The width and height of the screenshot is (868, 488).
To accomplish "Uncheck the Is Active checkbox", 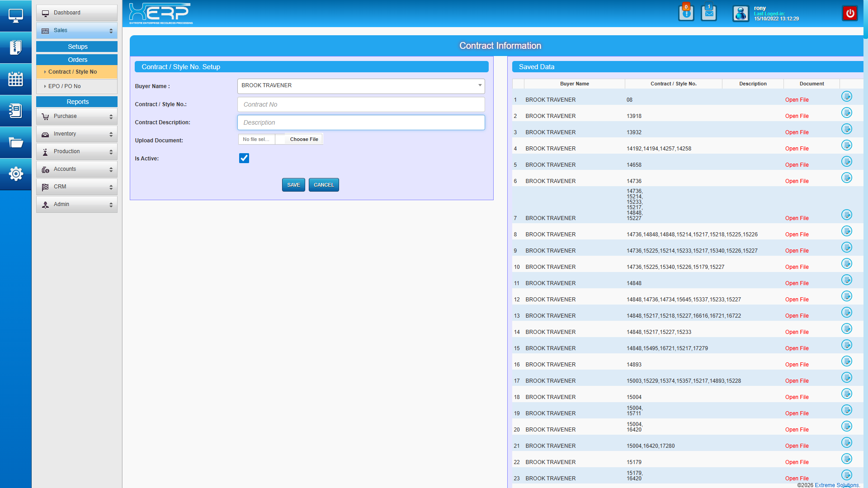I will coord(244,158).
